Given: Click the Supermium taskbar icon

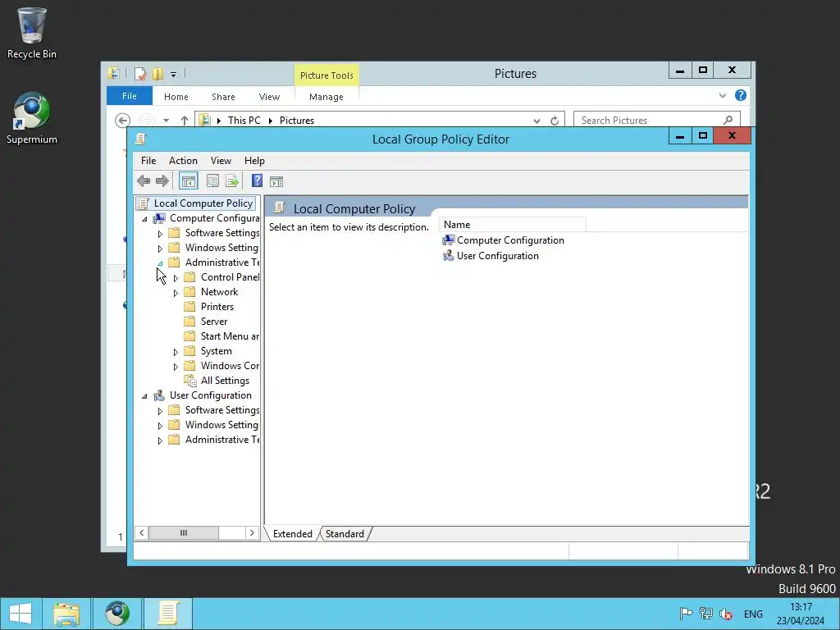Looking at the screenshot, I should (117, 614).
